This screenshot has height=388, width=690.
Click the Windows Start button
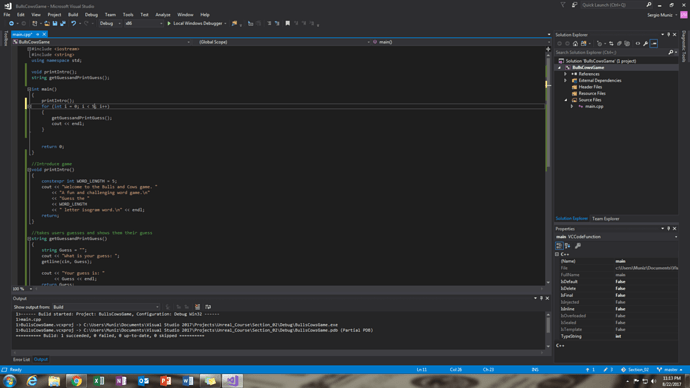coord(10,381)
